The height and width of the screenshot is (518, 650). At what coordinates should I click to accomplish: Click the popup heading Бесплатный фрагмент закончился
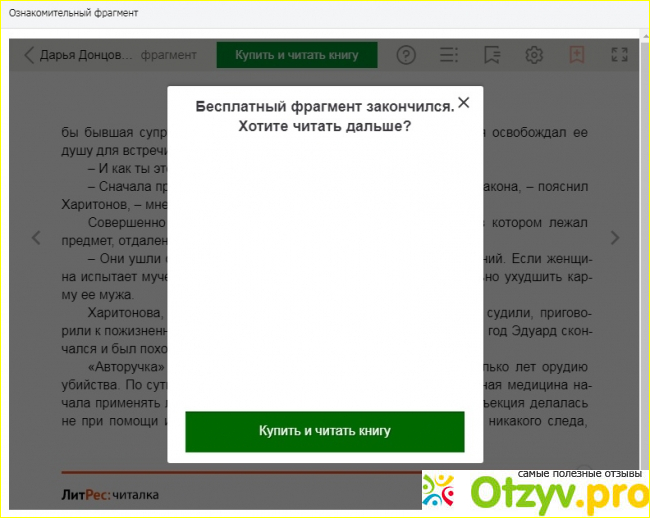pyautogui.click(x=324, y=106)
